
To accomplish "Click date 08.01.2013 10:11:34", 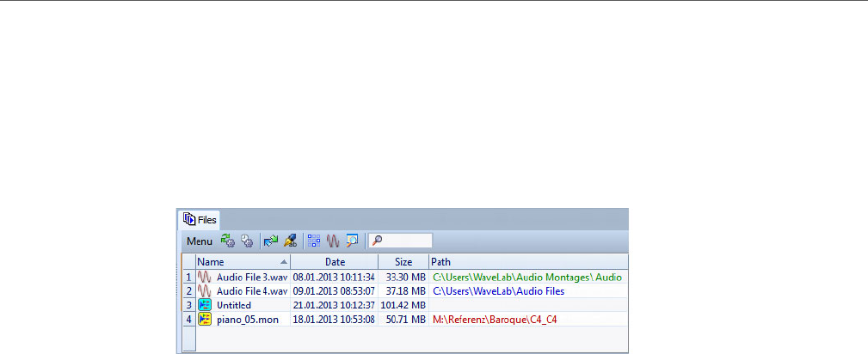I will point(334,277).
